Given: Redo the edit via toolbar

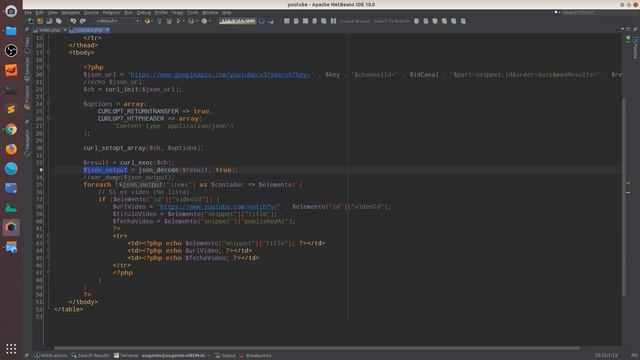Looking at the screenshot, I should pyautogui.click(x=83, y=21).
